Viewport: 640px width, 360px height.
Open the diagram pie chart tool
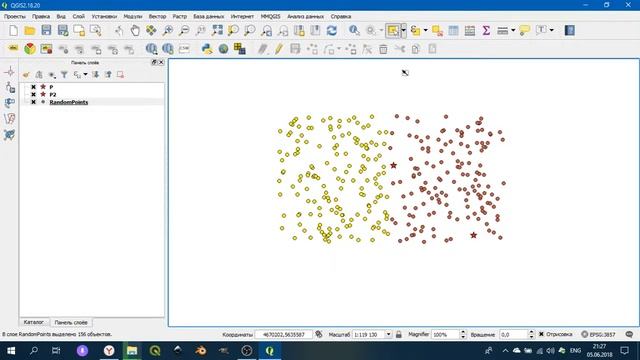pyautogui.click(x=30, y=49)
